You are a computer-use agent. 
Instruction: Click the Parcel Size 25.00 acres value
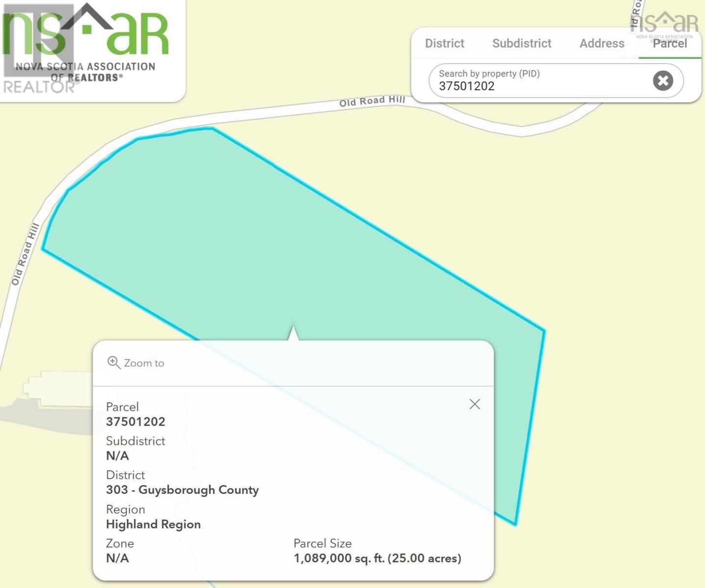click(377, 558)
